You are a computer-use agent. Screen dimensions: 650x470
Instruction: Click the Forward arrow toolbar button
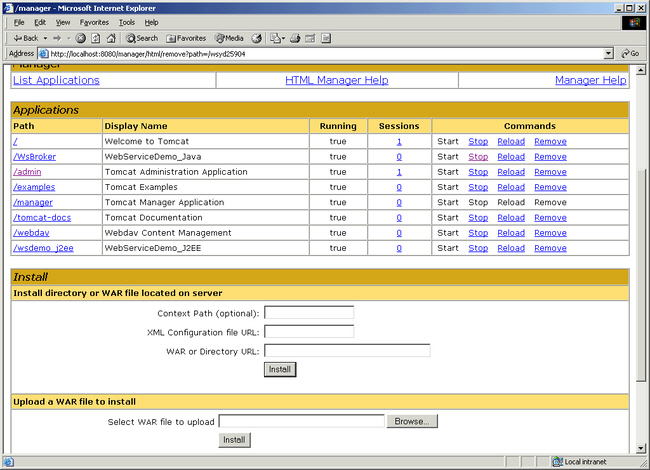(x=57, y=38)
